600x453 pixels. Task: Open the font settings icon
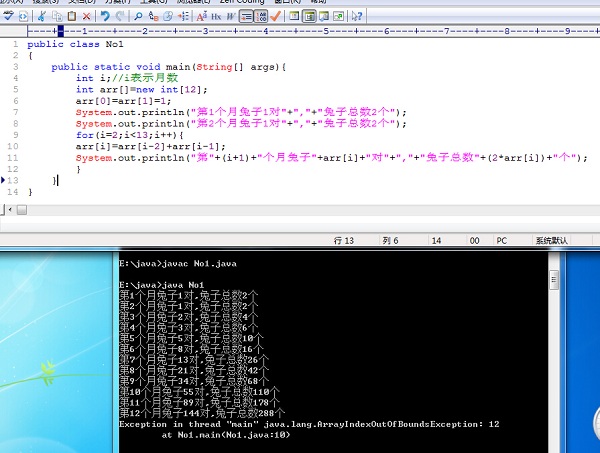pos(202,16)
